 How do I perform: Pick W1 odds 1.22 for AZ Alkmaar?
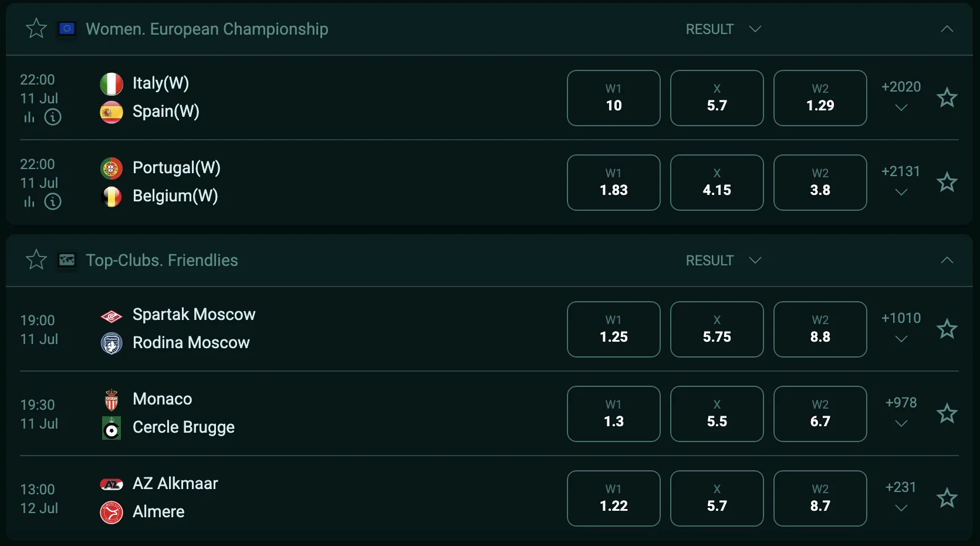click(613, 498)
